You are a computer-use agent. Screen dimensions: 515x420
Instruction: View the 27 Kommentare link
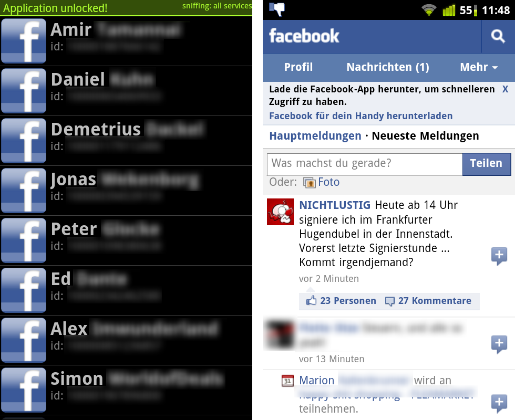coord(428,301)
